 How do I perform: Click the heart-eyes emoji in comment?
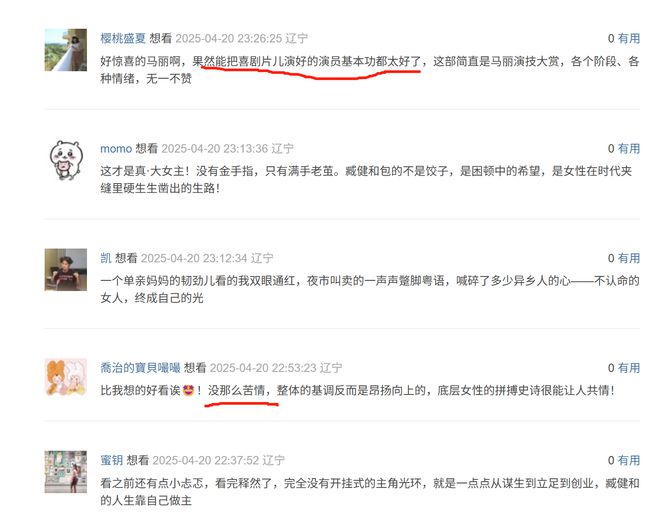(x=188, y=391)
